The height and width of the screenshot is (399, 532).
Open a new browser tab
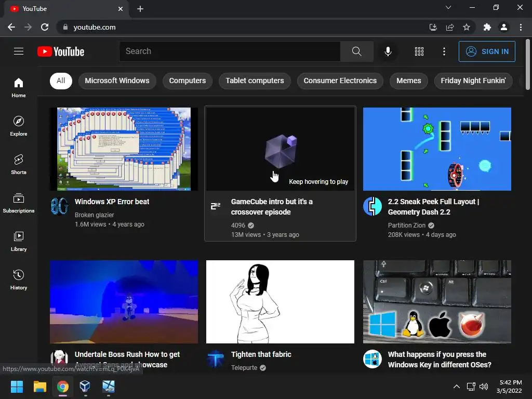point(140,9)
